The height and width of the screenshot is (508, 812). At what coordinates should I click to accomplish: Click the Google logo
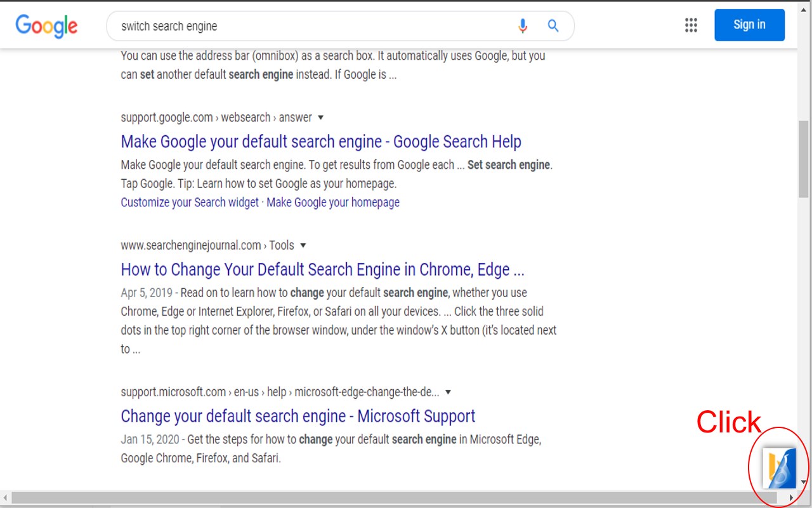click(x=46, y=25)
